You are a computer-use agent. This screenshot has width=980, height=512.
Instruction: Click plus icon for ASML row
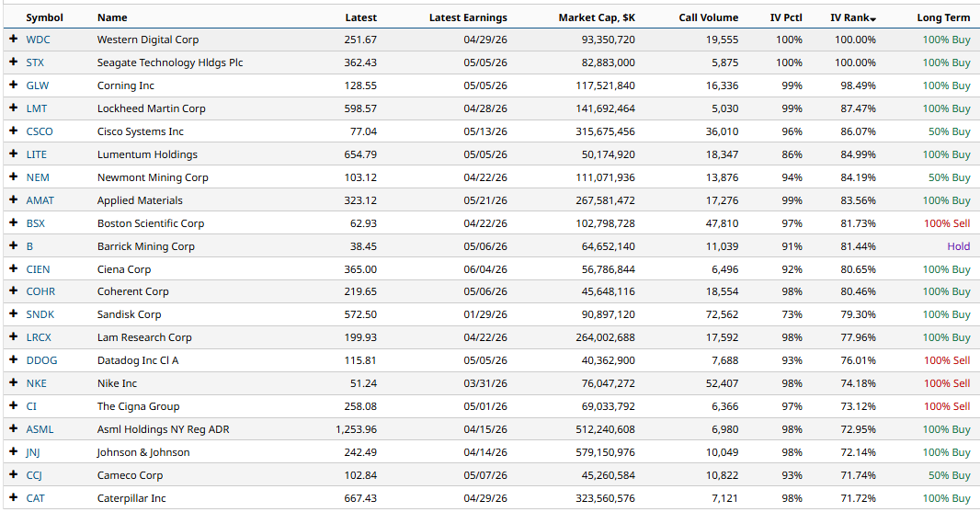pos(14,429)
